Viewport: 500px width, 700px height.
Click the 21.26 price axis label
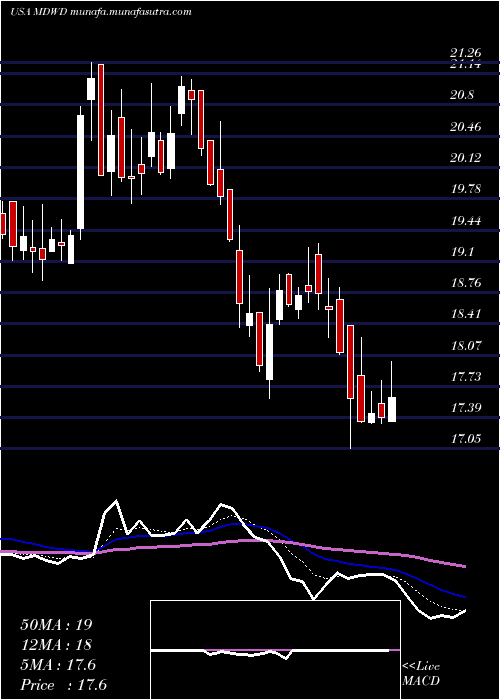pos(466,54)
